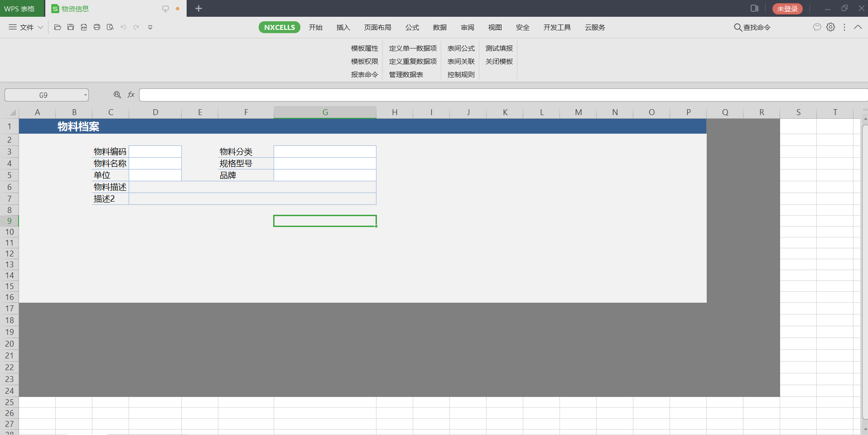
Task: Switch to the NXCELLS ribbon tab
Action: click(x=279, y=27)
